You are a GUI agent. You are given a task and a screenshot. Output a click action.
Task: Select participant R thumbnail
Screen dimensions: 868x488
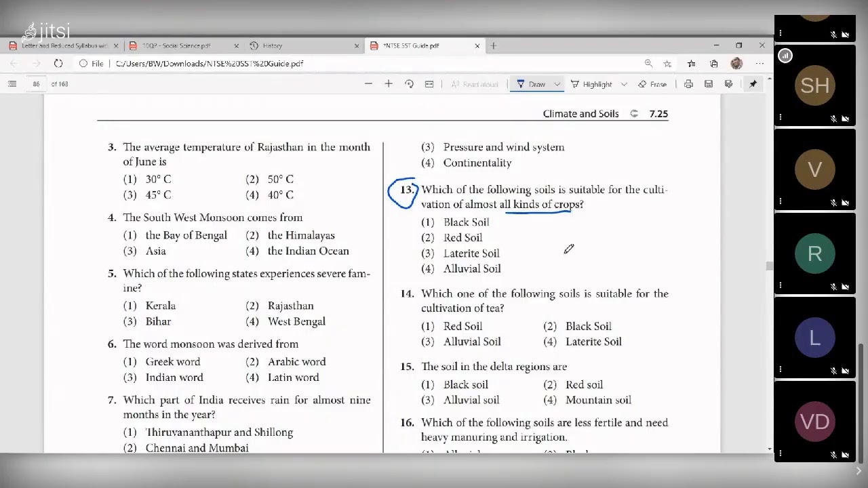pyautogui.click(x=815, y=253)
